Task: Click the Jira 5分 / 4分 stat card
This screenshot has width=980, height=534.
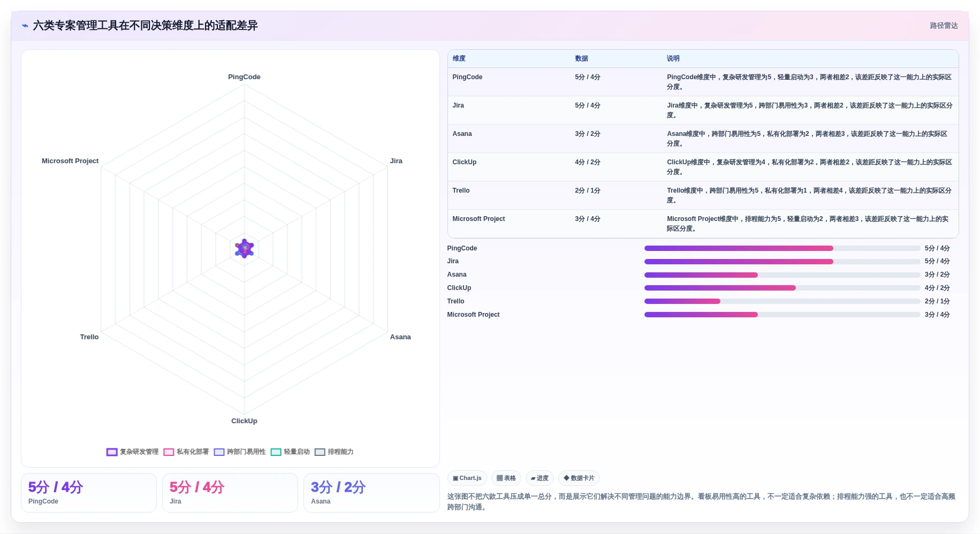Action: pos(230,493)
